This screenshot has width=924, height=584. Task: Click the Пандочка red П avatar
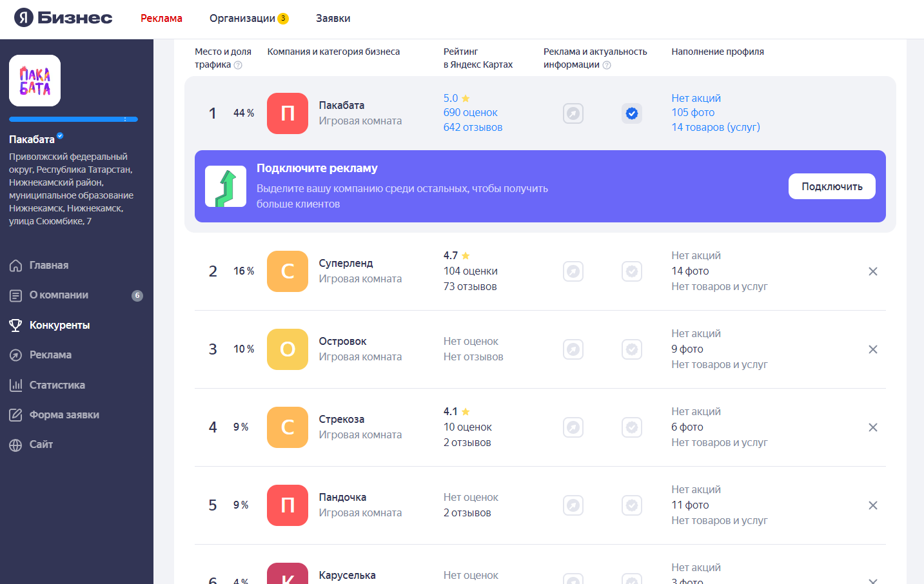pos(288,505)
